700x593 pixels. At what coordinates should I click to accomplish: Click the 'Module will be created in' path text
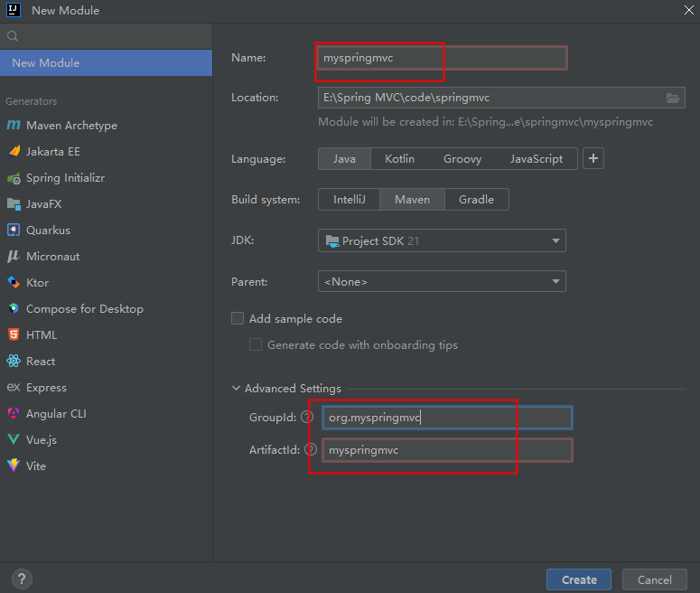click(485, 122)
